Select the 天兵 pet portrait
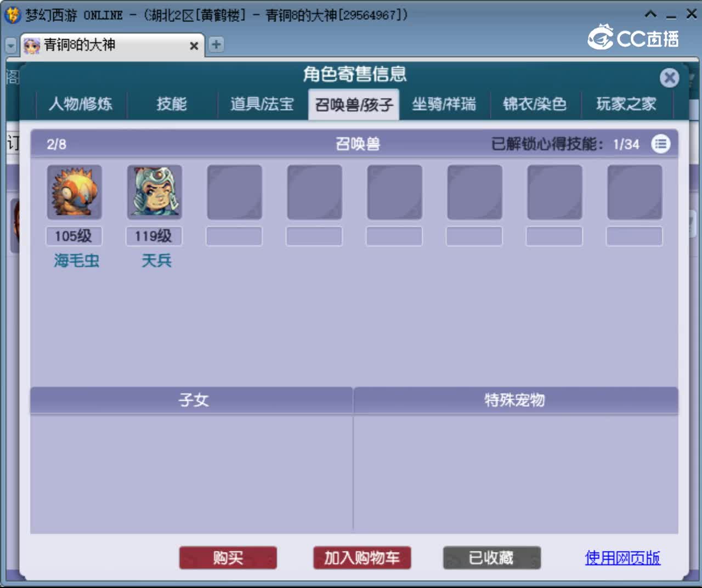The height and width of the screenshot is (588, 702). click(x=154, y=192)
